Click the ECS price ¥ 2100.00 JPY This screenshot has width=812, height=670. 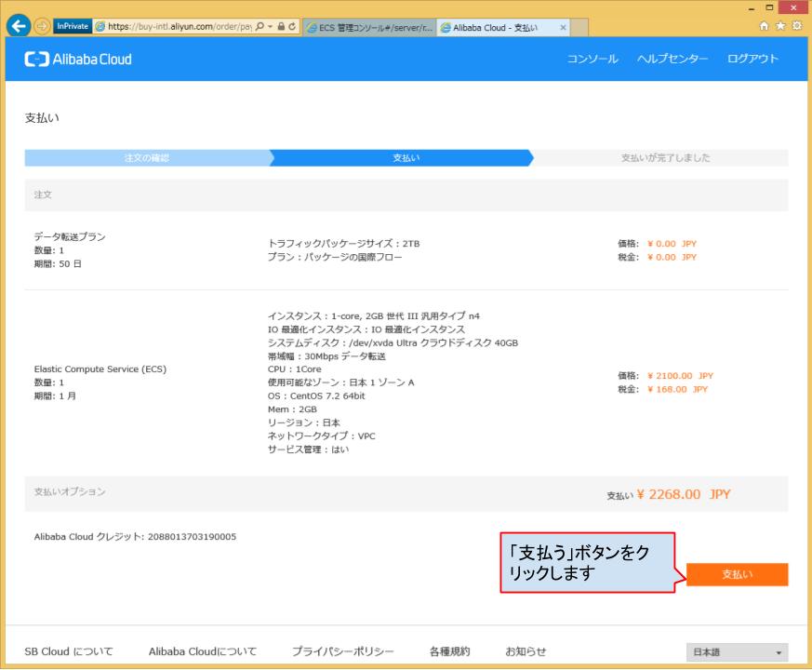pos(681,376)
